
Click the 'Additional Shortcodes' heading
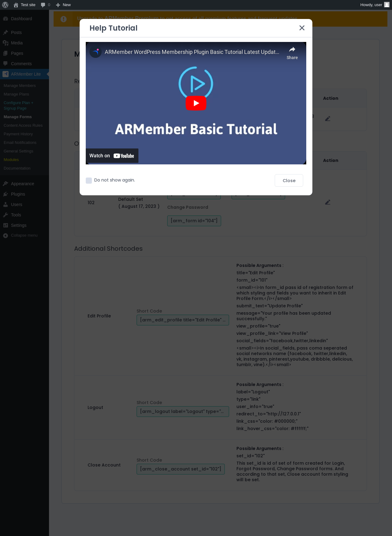[x=108, y=249]
